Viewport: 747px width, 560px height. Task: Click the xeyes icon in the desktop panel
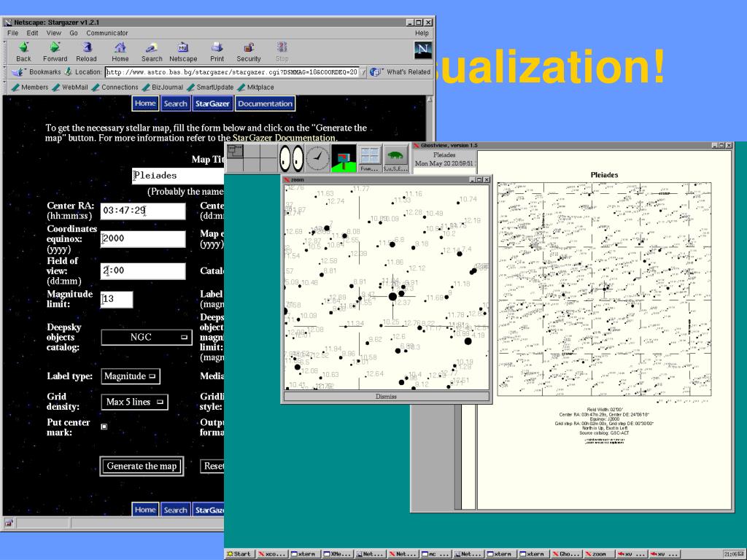(291, 158)
